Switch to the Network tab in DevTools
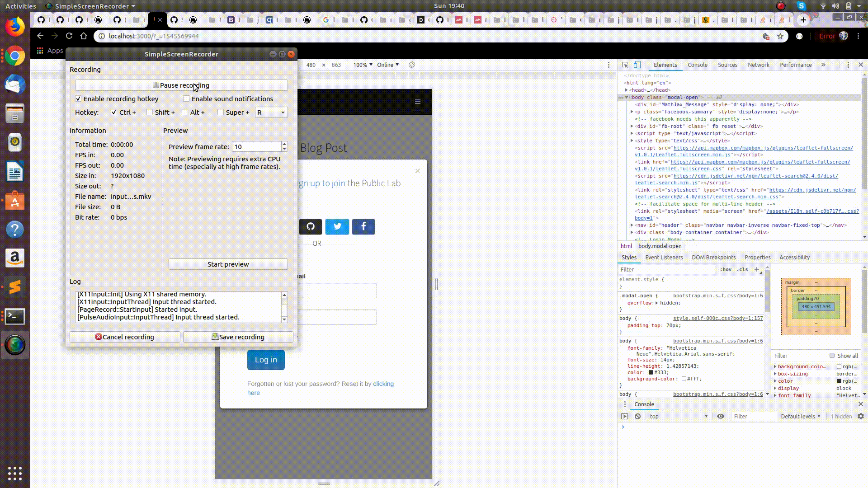 tap(758, 65)
